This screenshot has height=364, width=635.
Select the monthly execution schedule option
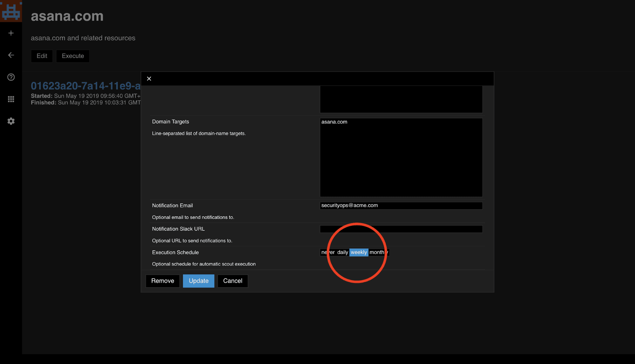point(379,252)
